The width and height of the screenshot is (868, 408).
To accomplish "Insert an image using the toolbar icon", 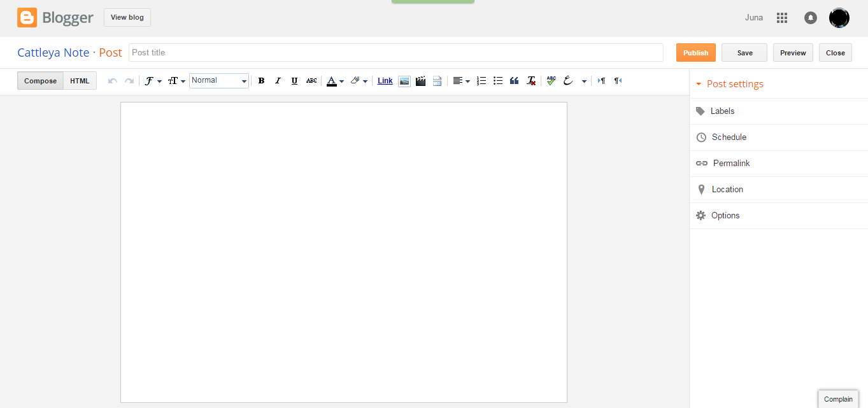I will point(404,81).
